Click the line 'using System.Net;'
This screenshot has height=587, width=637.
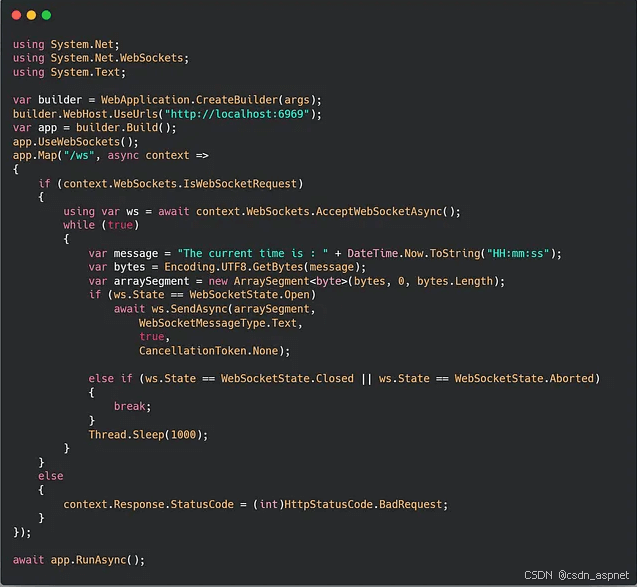point(66,44)
